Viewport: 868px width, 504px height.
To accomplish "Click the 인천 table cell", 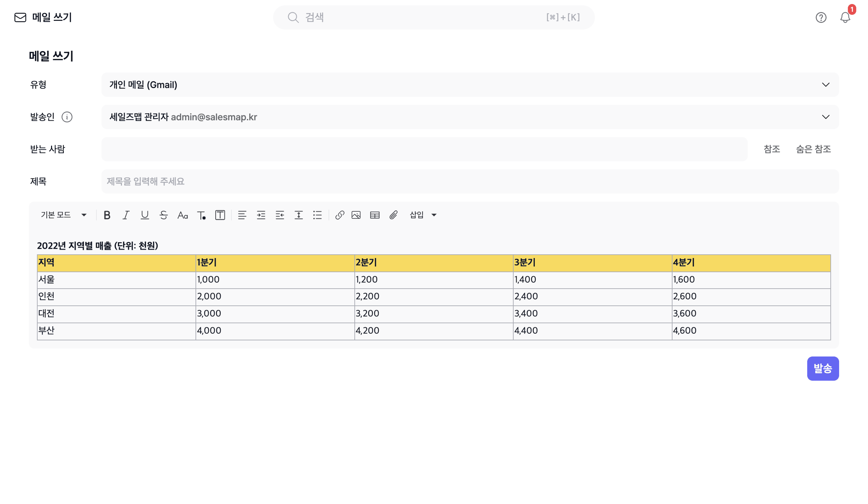I will pyautogui.click(x=116, y=297).
